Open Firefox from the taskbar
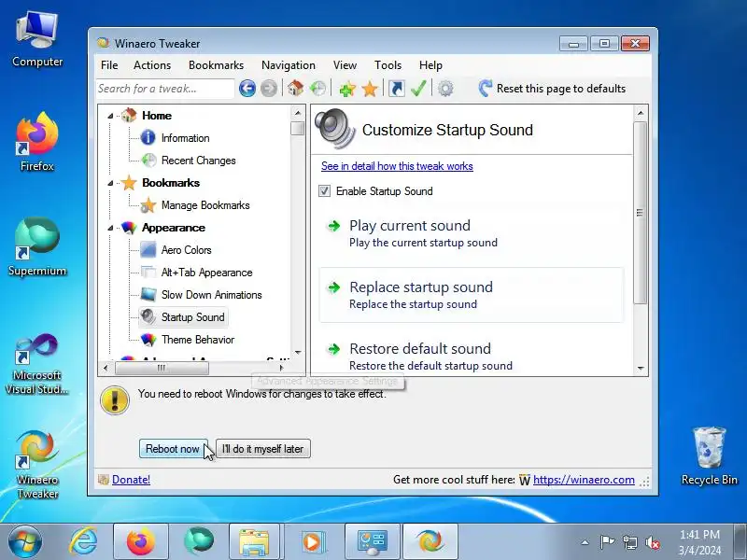The image size is (747, 560). point(141,542)
